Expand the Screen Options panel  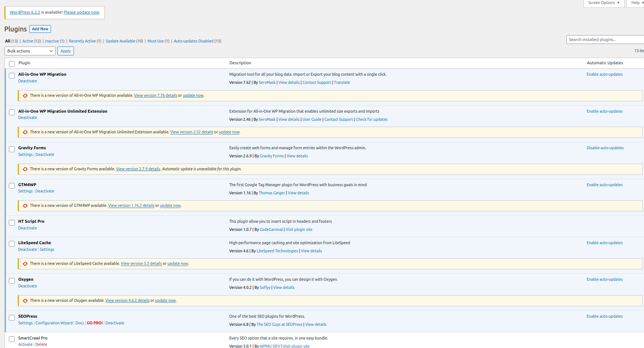click(x=603, y=3)
